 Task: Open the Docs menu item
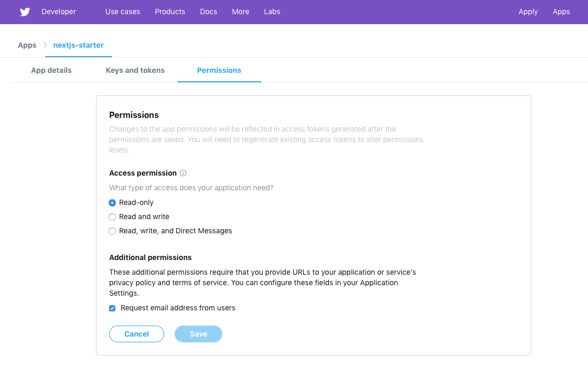(208, 12)
